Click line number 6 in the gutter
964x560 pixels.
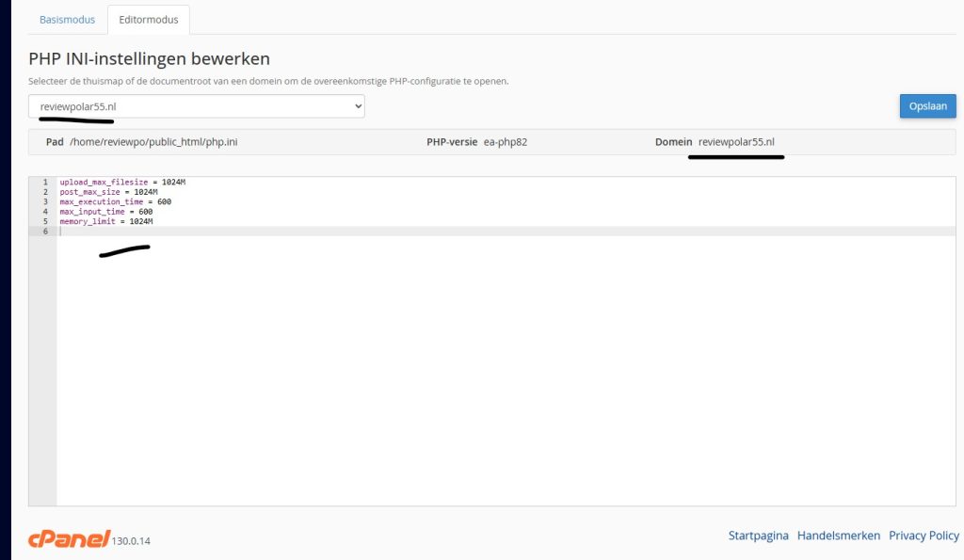pos(44,232)
